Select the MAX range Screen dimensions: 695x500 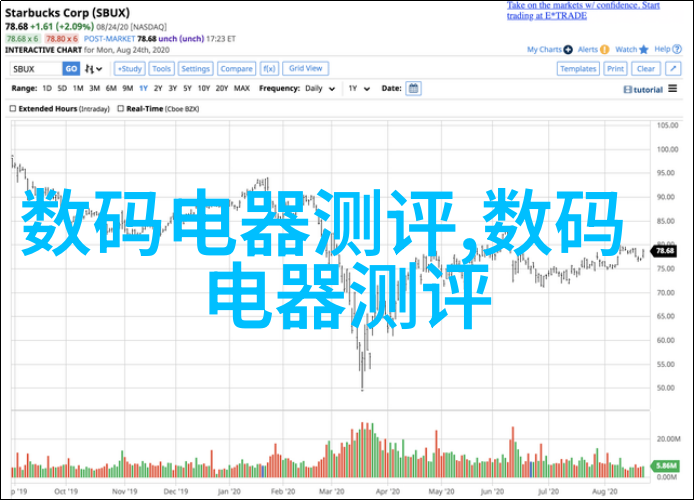(242, 88)
